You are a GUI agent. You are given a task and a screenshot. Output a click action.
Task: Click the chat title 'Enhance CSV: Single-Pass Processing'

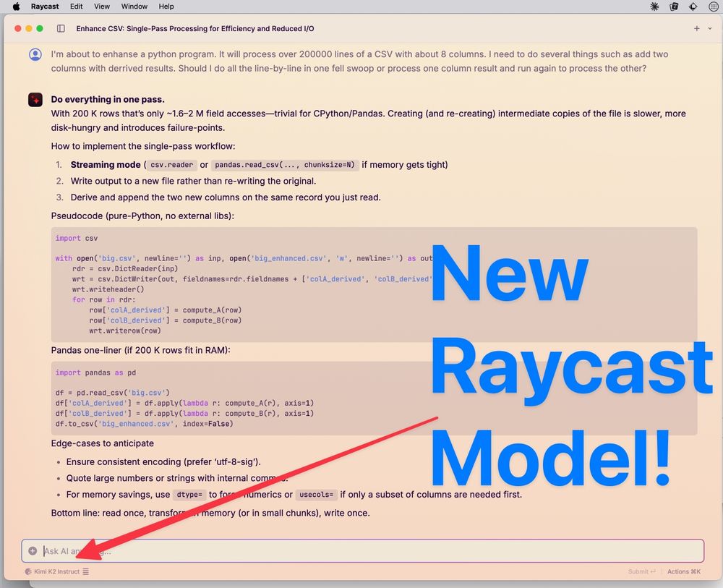click(195, 29)
